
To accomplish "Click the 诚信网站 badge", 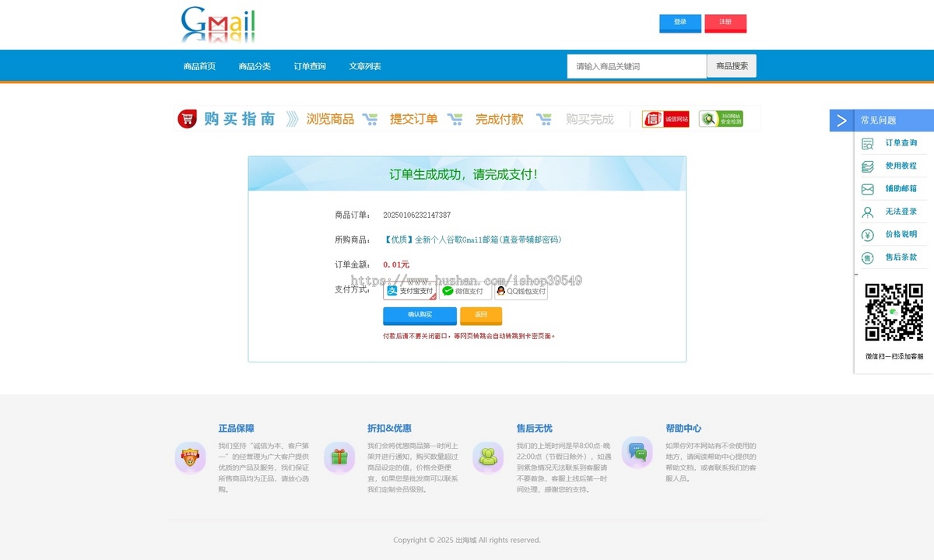I will pyautogui.click(x=665, y=119).
